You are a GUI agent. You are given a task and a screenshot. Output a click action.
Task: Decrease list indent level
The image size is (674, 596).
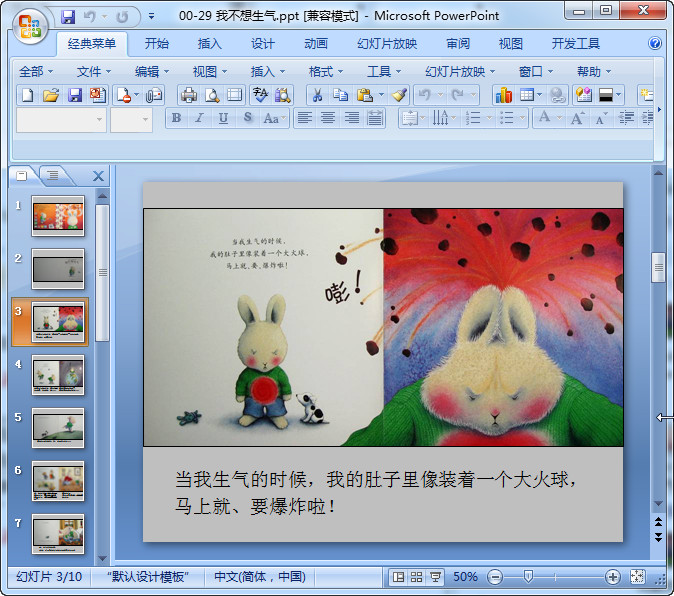point(626,118)
